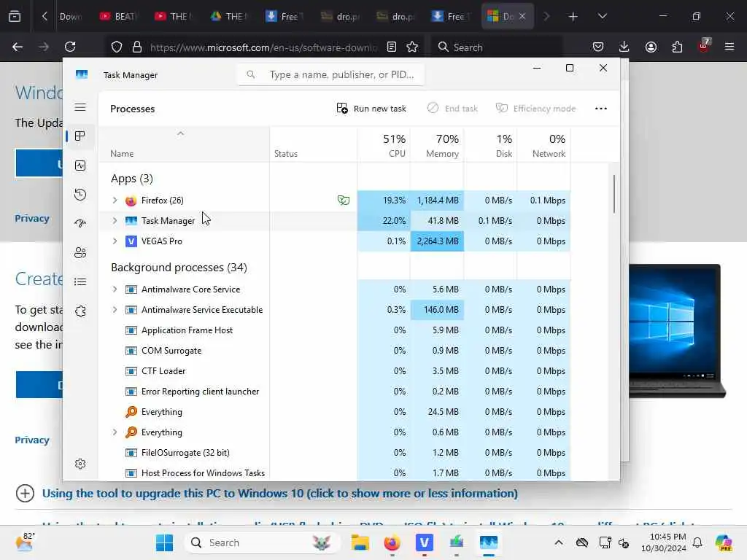747x560 pixels.
Task: Click the Task Manager vertical scrollbar
Action: click(614, 194)
